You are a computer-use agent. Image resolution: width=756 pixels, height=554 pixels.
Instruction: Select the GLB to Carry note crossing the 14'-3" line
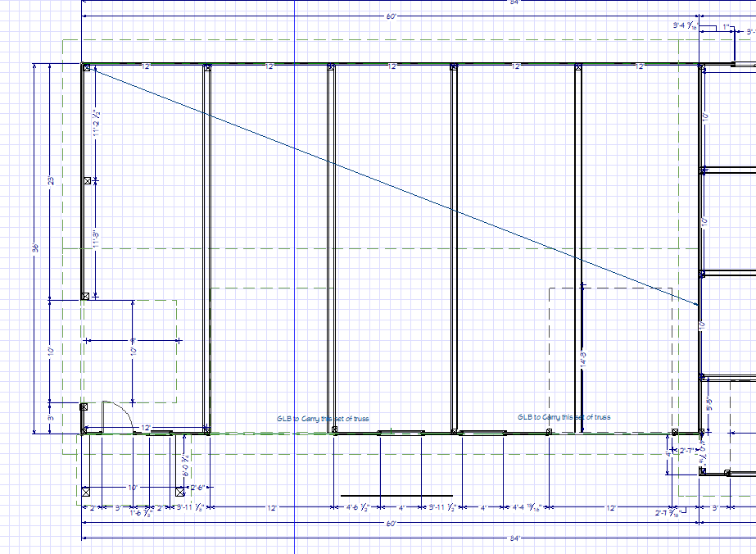point(564,417)
